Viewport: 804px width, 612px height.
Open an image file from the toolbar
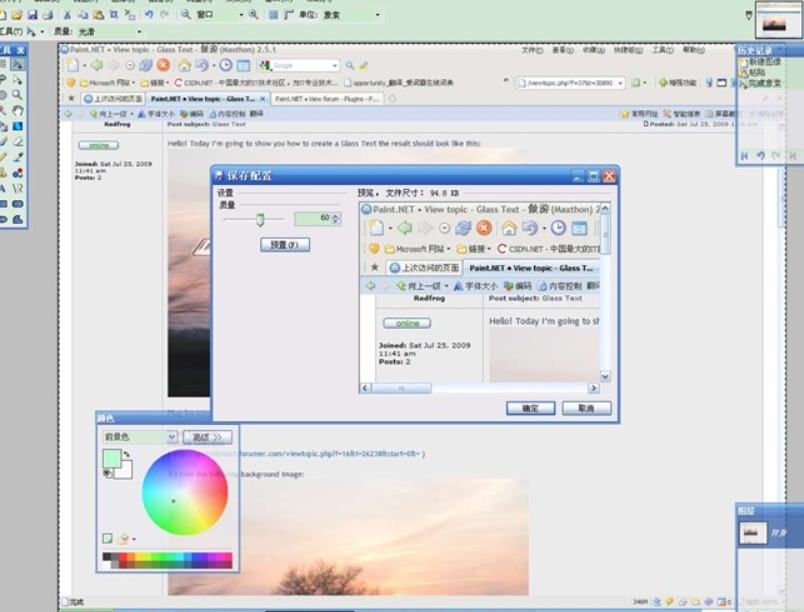click(x=17, y=15)
